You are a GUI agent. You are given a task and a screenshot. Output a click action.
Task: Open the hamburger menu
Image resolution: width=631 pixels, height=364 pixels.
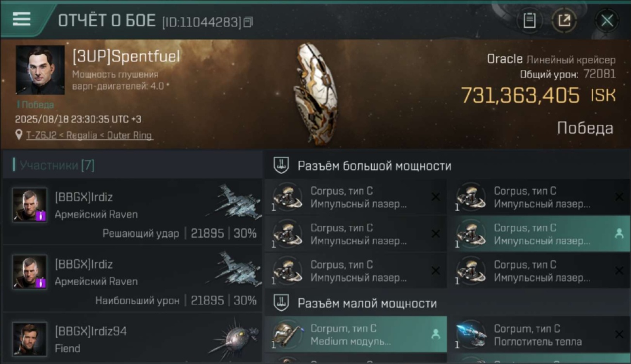point(21,19)
